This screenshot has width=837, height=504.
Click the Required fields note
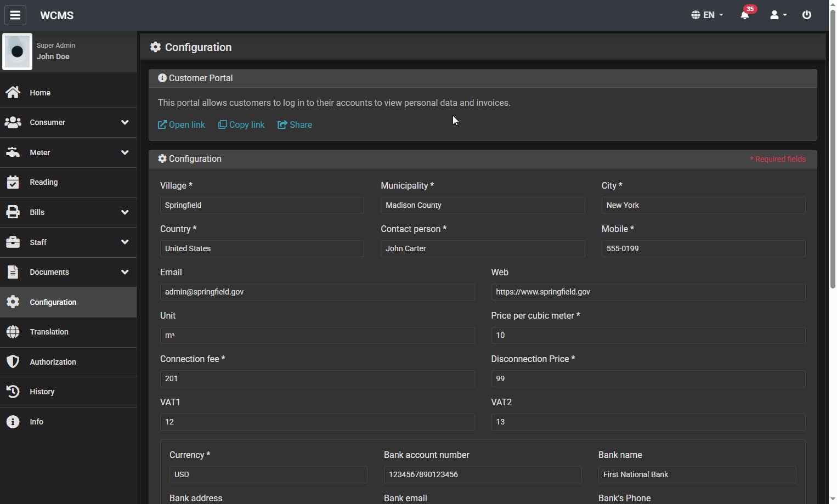[778, 159]
